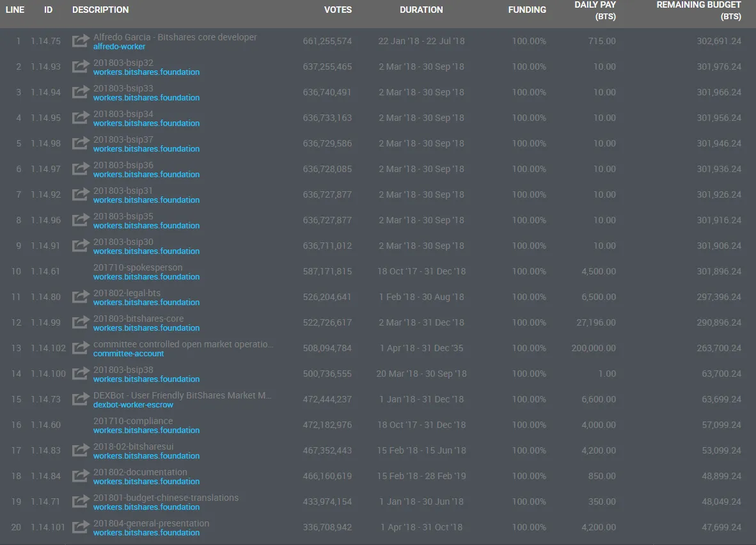Image resolution: width=756 pixels, height=545 pixels.
Task: Open external link icon for 201803-bsip35
Action: (81, 219)
